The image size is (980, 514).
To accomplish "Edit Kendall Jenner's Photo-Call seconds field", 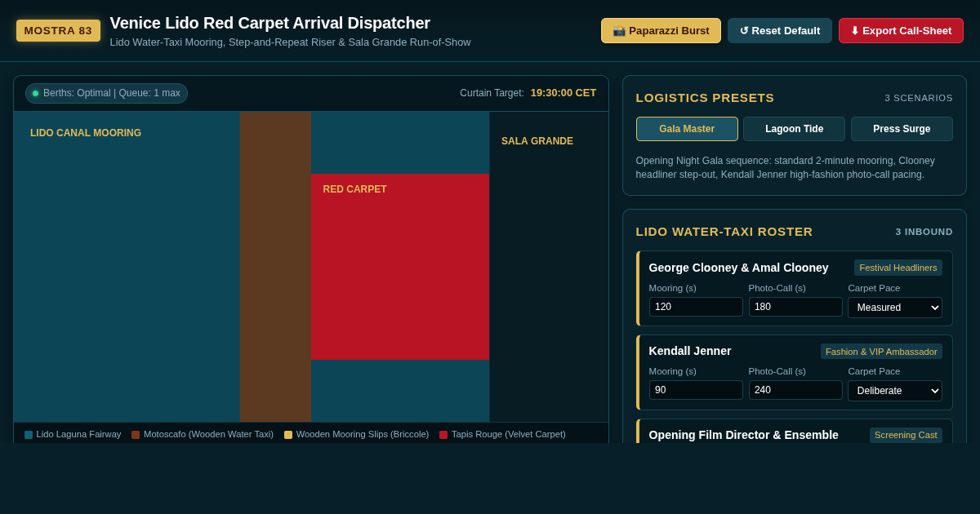I will tap(795, 390).
